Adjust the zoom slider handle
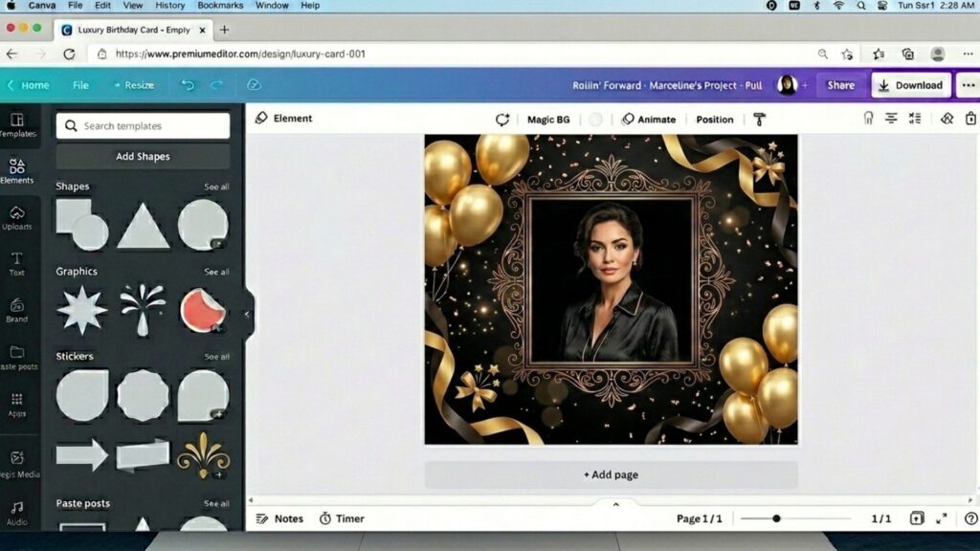The height and width of the screenshot is (551, 980). pos(776,518)
